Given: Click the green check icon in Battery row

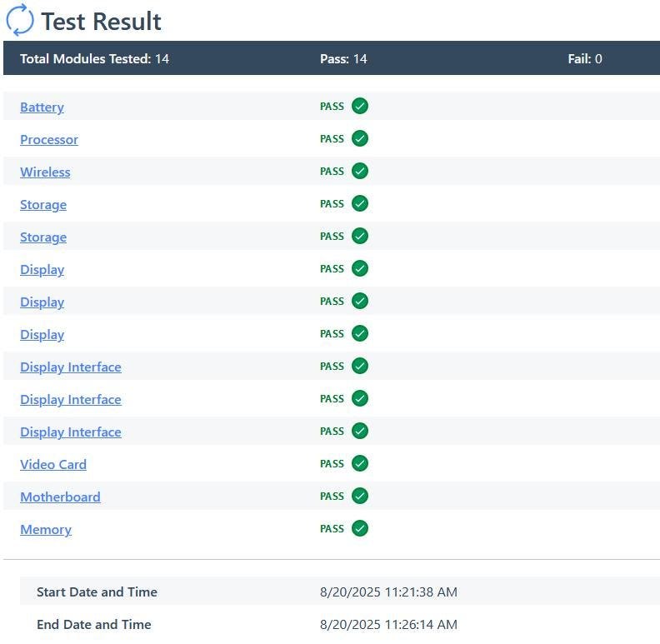Looking at the screenshot, I should (360, 106).
